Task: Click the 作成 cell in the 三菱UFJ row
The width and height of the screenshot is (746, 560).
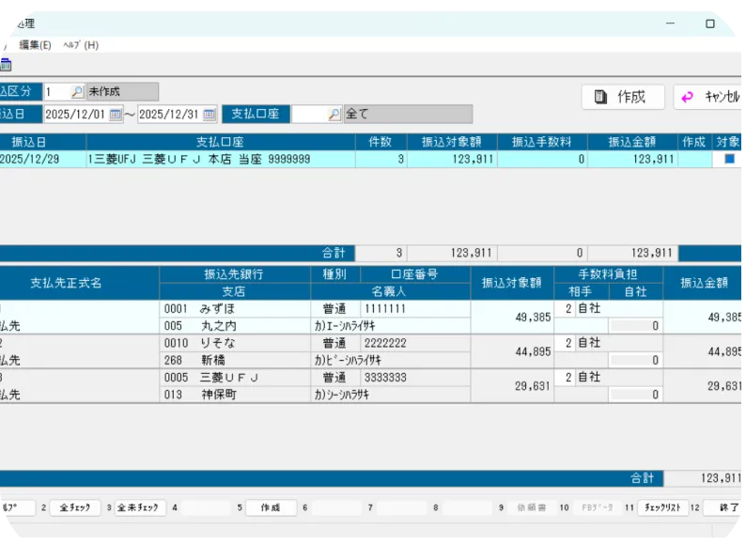Action: point(693,160)
